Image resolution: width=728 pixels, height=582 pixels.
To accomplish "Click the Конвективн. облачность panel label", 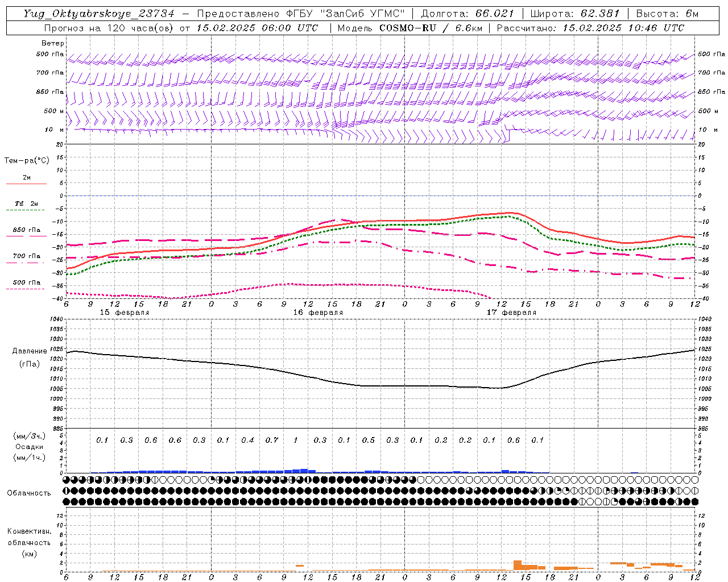I will click(29, 537).
